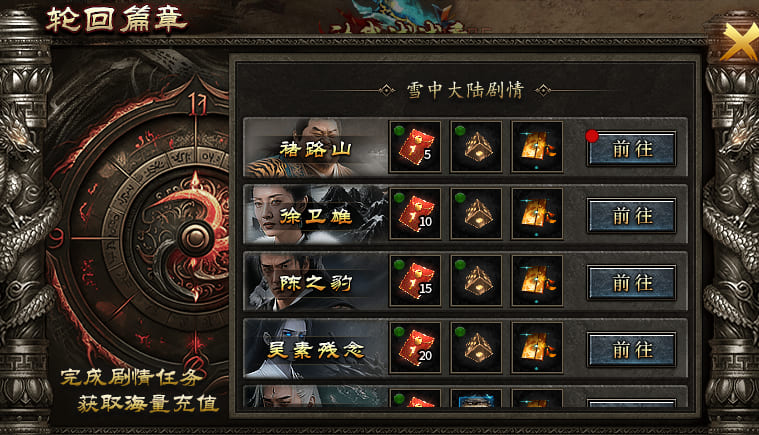Click red envelope with 20 in 吴素残念 row
This screenshot has width=759, height=435.
(x=415, y=348)
